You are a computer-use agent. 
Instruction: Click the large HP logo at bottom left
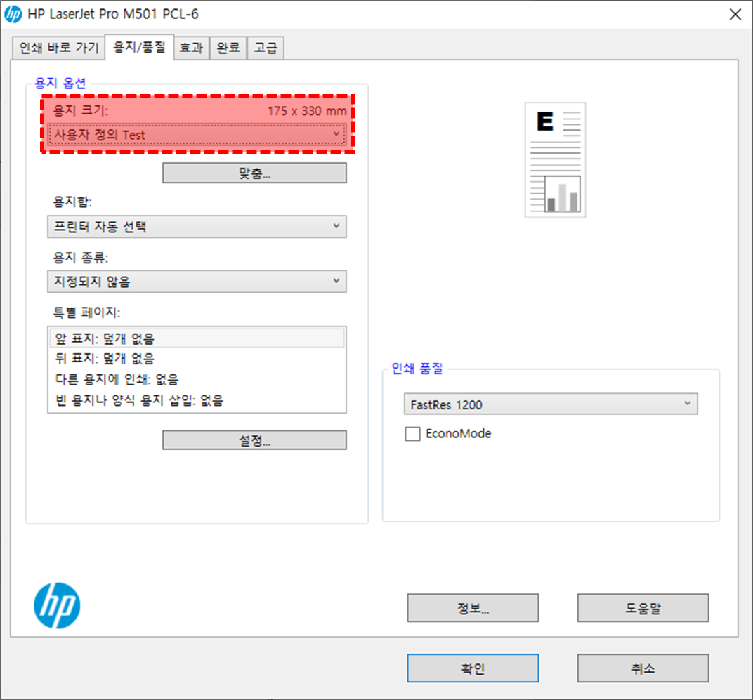pos(57,605)
